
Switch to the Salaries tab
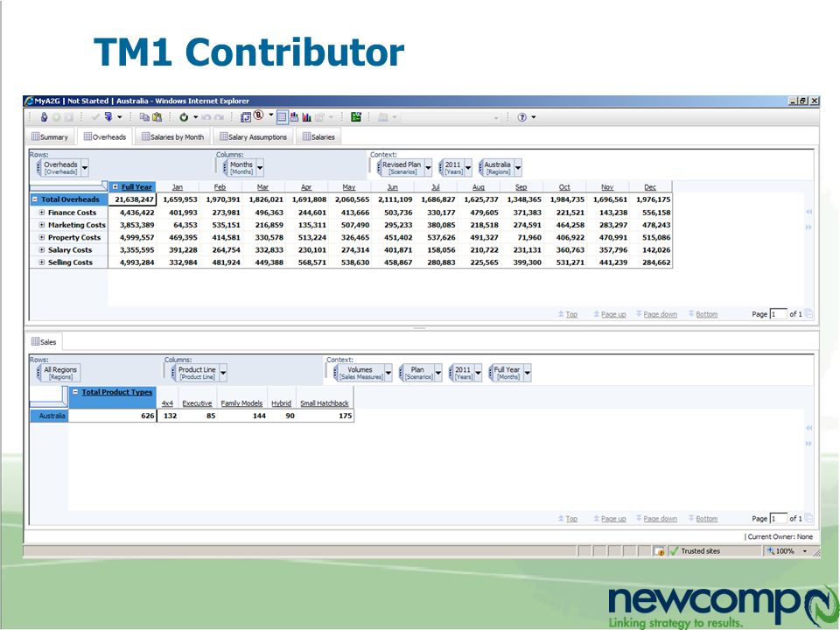pyautogui.click(x=318, y=137)
